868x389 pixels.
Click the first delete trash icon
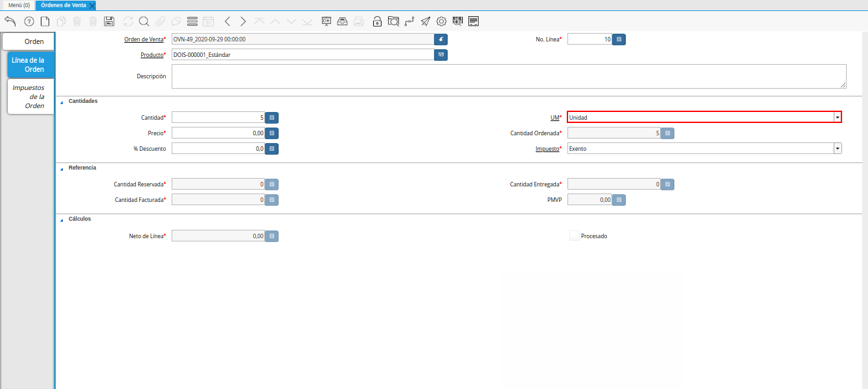click(x=77, y=21)
